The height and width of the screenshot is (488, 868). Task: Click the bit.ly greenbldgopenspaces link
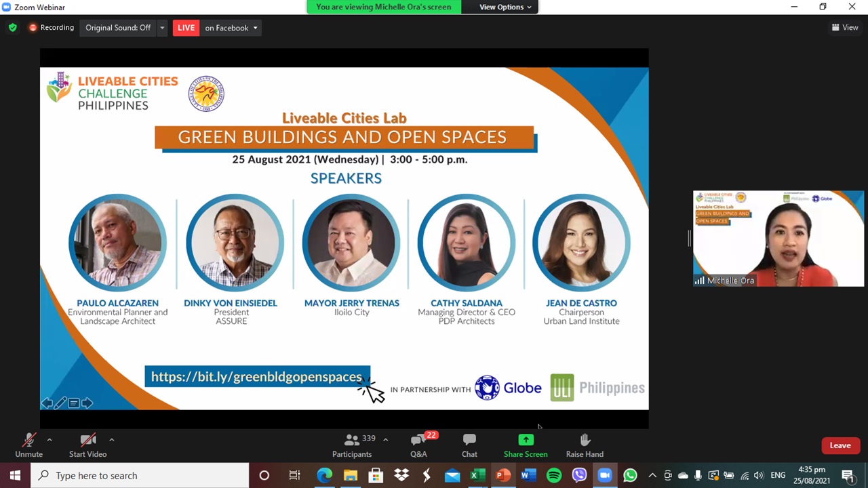[x=256, y=377]
